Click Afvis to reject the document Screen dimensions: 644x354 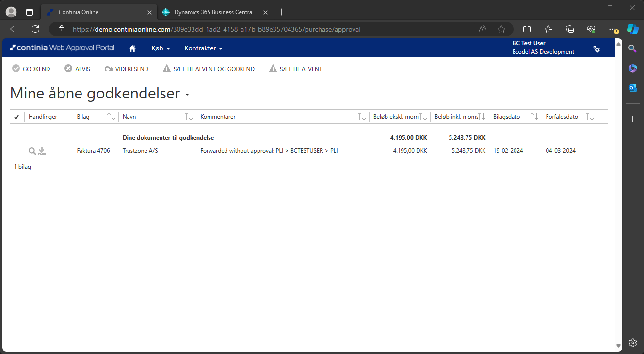(77, 69)
